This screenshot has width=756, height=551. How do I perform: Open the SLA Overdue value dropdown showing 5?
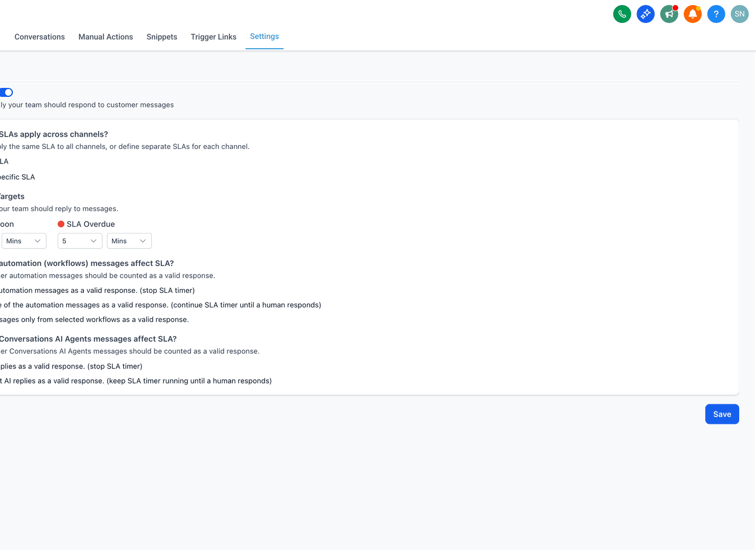[80, 241]
